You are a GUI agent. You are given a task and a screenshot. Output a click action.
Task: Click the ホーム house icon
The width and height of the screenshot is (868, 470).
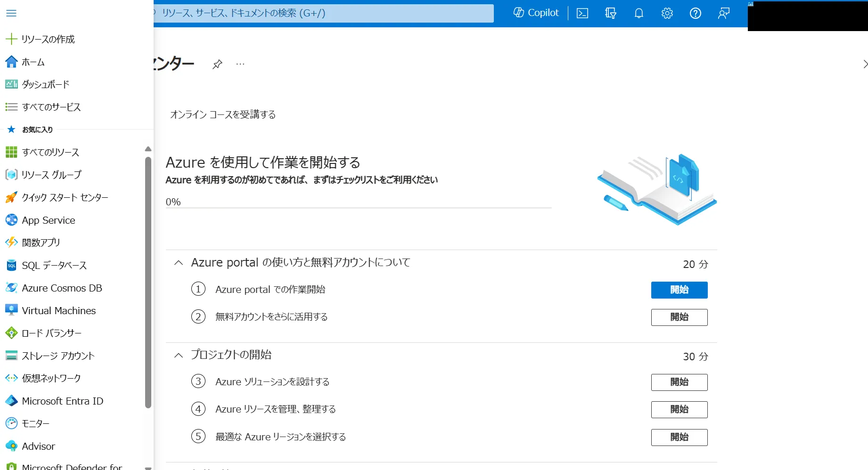point(11,62)
